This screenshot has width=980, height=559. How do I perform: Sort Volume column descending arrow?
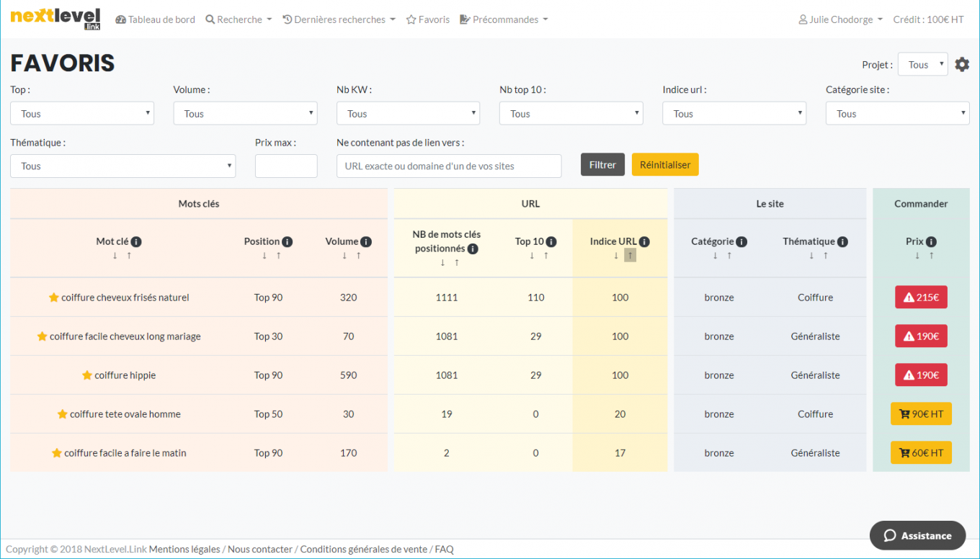tap(344, 256)
